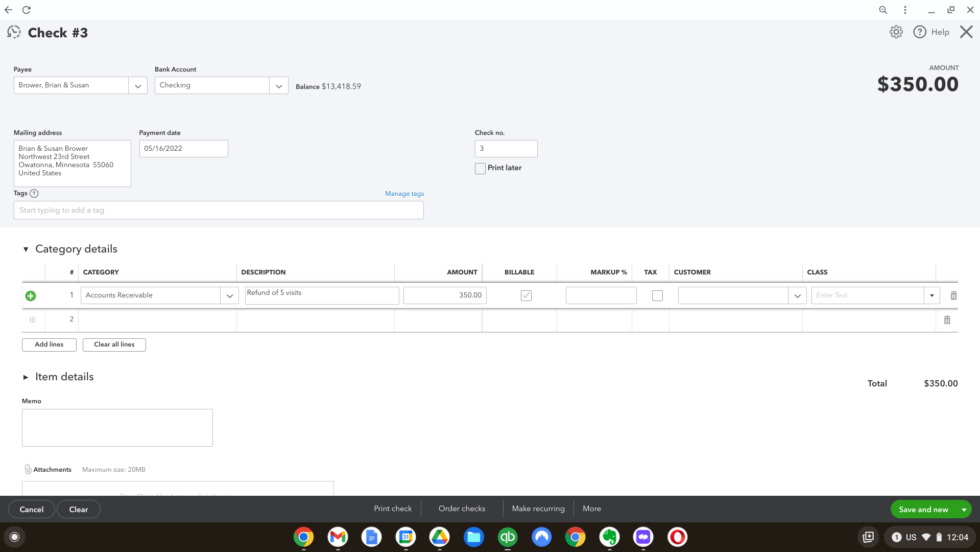Click Order checks in the footer

(x=462, y=509)
